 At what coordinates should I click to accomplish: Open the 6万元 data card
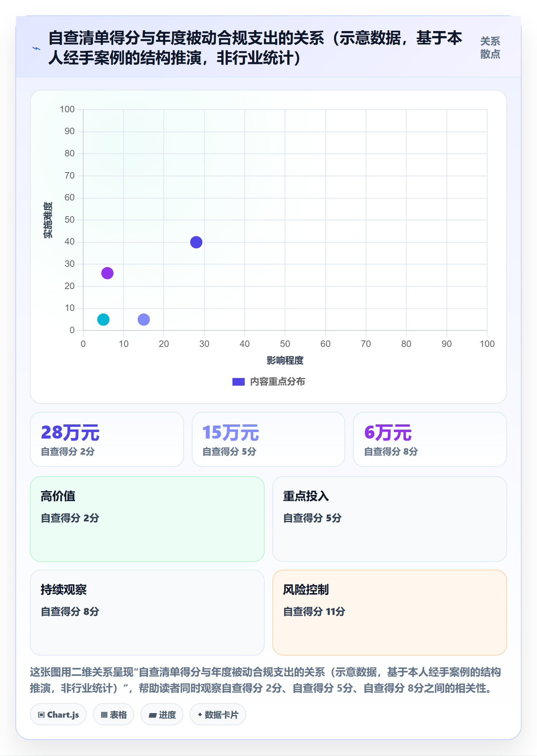pyautogui.click(x=430, y=439)
